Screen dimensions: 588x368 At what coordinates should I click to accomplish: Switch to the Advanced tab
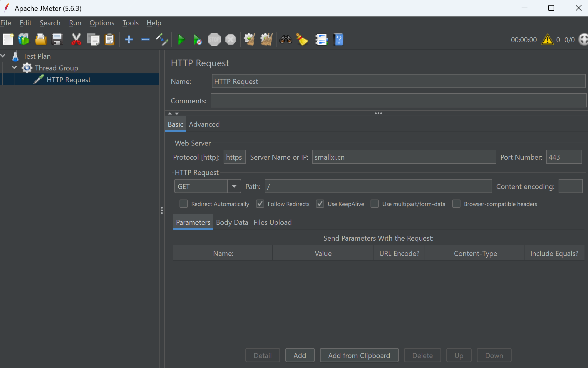click(x=204, y=124)
